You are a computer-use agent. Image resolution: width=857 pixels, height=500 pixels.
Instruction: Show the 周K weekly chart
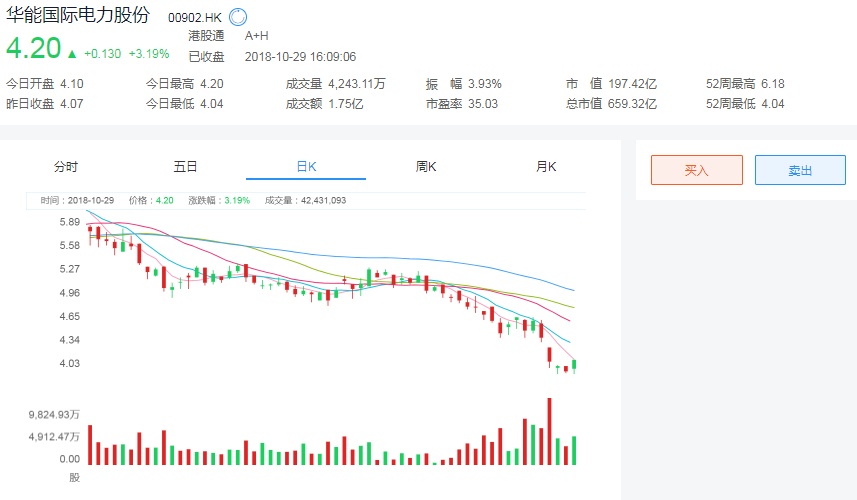click(x=426, y=167)
